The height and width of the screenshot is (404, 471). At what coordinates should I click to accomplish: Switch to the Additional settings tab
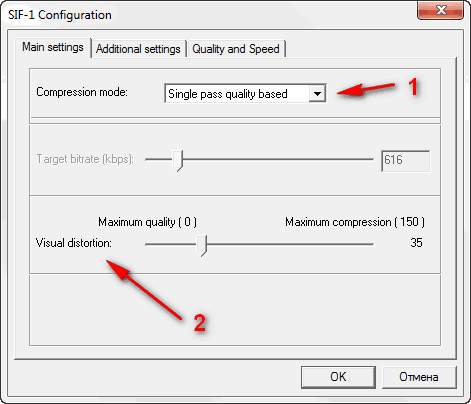pyautogui.click(x=138, y=49)
